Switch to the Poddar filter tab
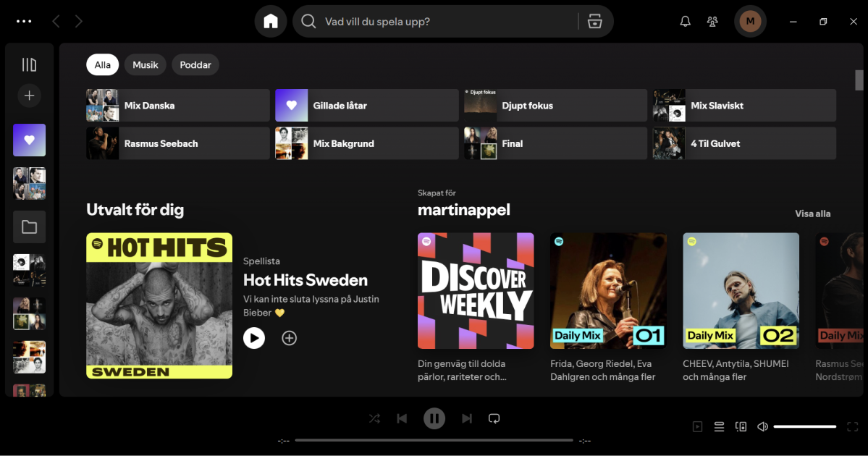868x456 pixels. (x=195, y=64)
